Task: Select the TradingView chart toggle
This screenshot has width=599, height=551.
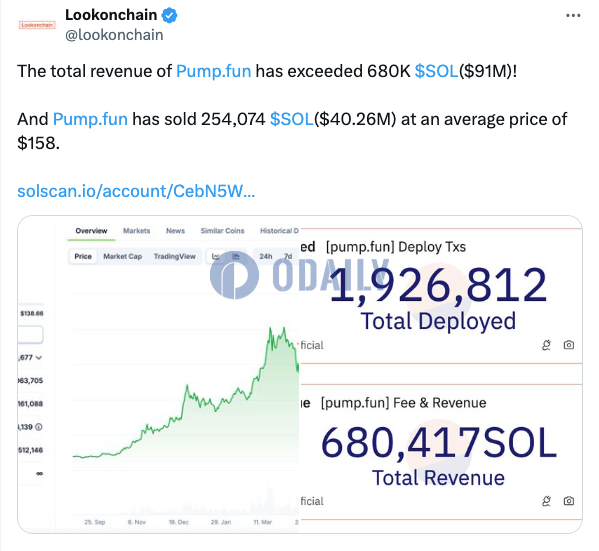Action: coord(175,256)
